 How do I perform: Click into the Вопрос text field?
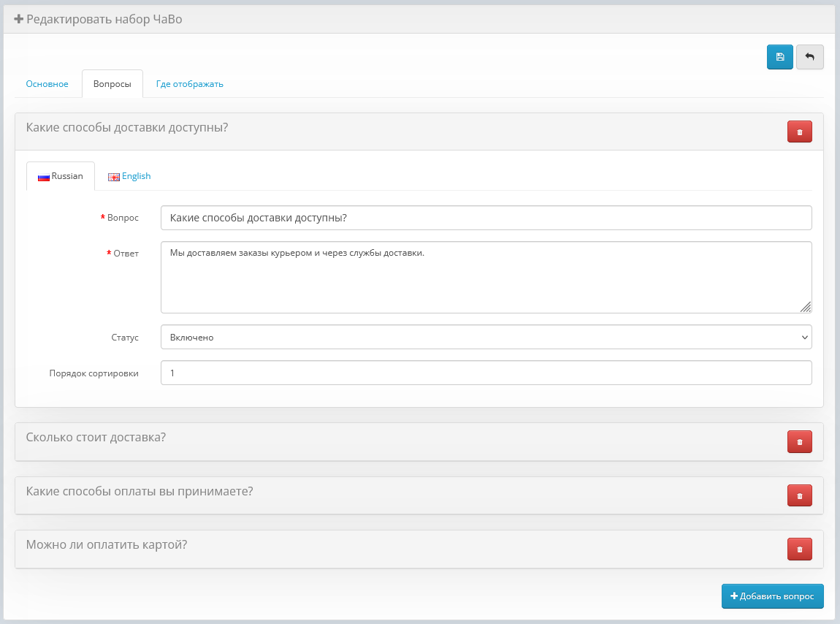[x=486, y=218]
